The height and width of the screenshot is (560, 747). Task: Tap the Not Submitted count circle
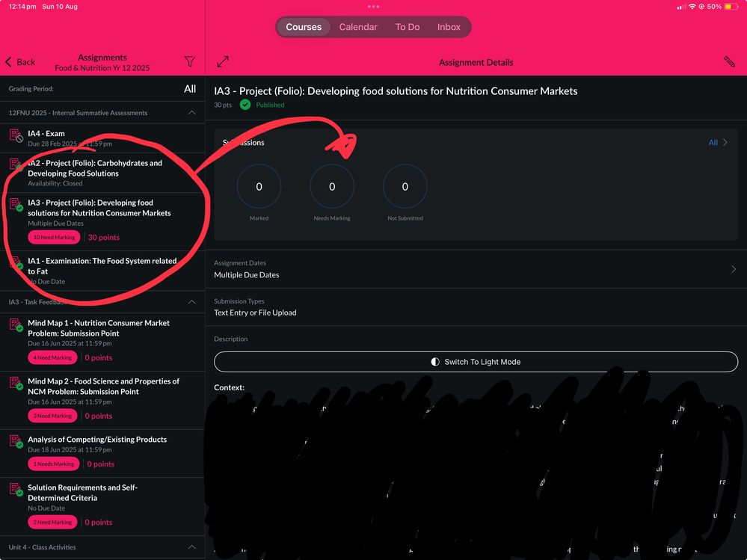tap(405, 187)
